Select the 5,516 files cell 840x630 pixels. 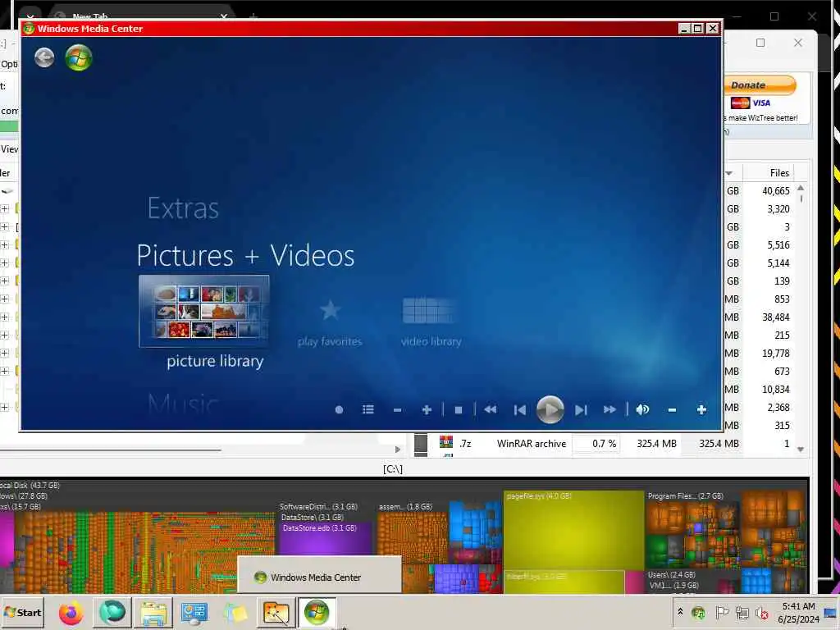coord(778,244)
